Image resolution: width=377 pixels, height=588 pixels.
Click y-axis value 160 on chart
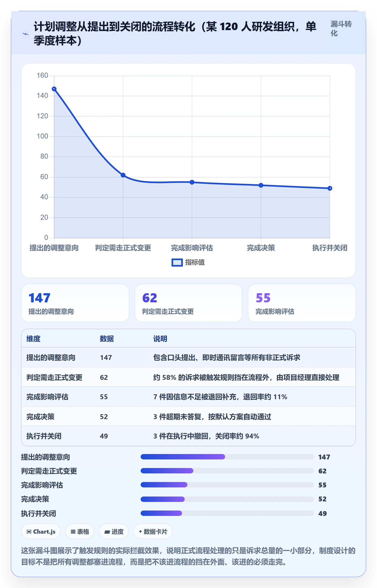pos(43,75)
